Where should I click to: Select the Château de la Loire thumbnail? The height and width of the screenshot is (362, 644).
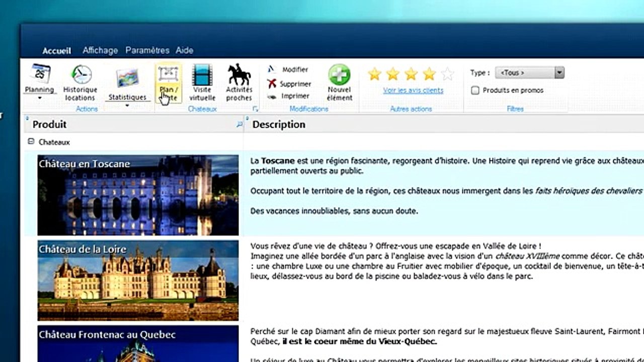(138, 281)
